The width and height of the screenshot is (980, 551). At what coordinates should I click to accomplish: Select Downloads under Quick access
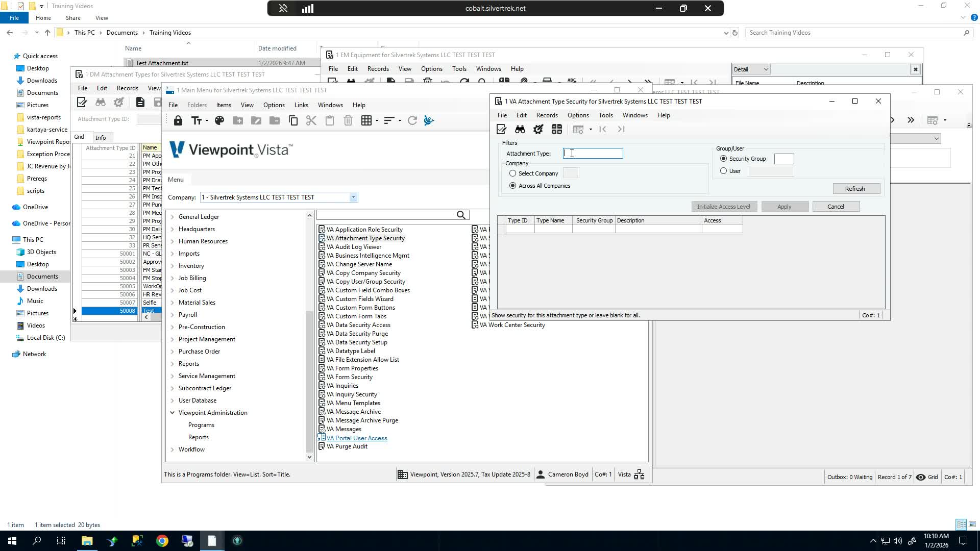pyautogui.click(x=42, y=81)
